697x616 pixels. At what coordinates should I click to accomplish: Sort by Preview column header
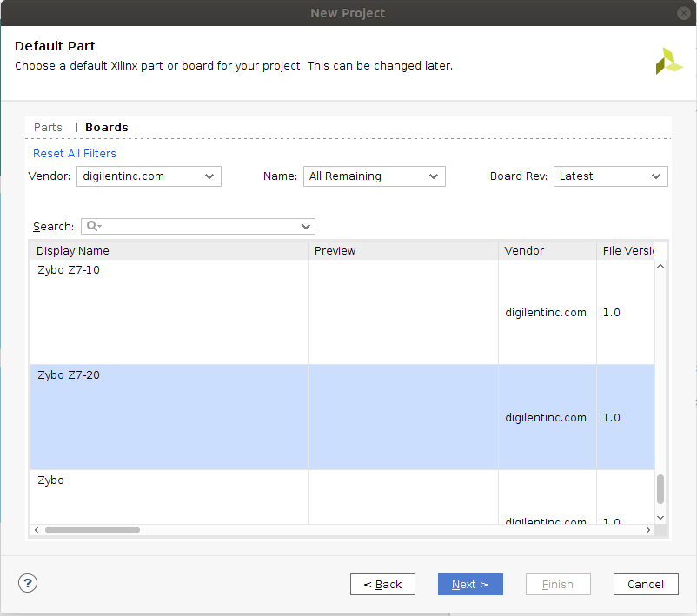tap(403, 251)
